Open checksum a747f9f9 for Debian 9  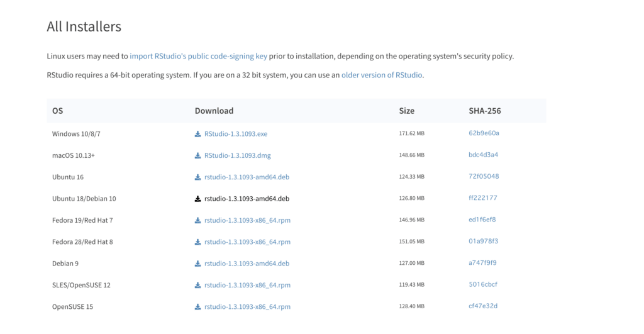(x=482, y=263)
